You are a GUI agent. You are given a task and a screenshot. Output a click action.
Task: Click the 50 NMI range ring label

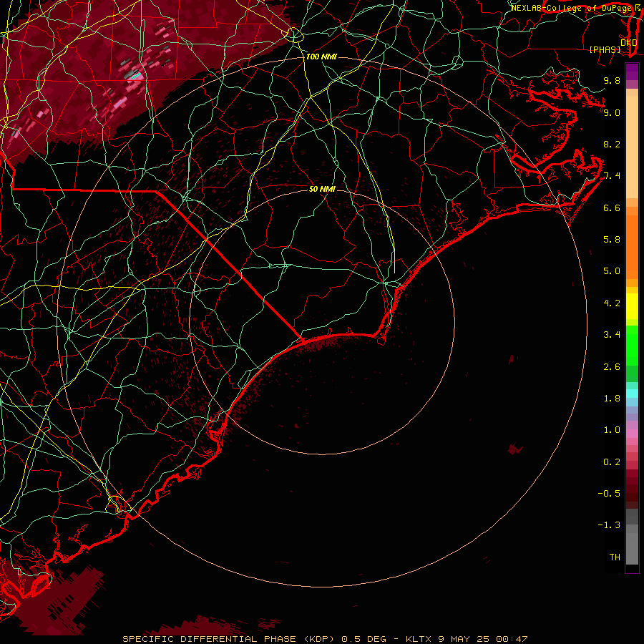(x=323, y=189)
